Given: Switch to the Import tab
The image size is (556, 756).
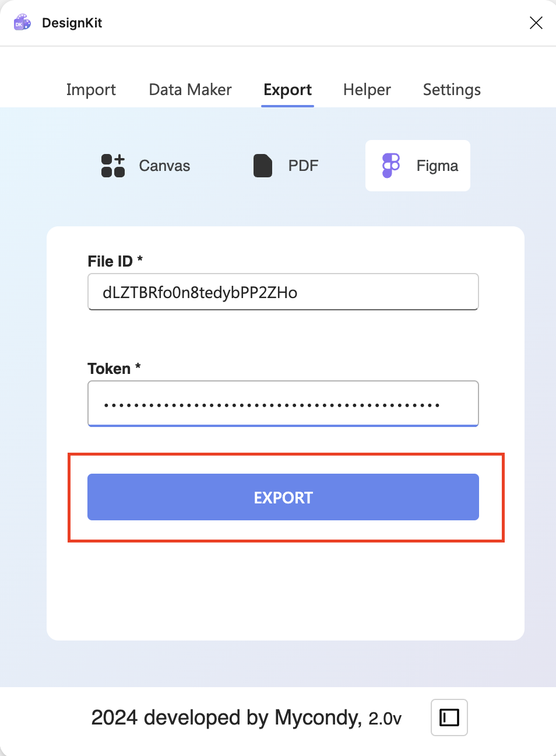Looking at the screenshot, I should click(x=91, y=90).
